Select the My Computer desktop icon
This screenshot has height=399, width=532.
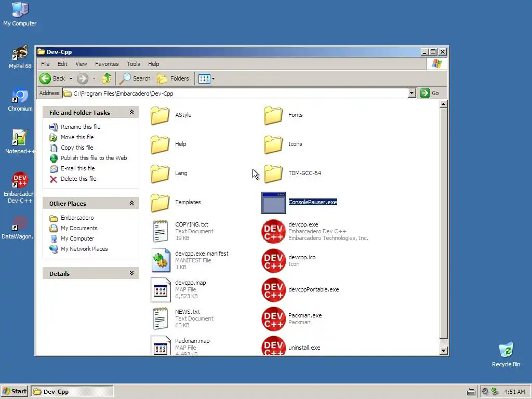click(x=20, y=15)
